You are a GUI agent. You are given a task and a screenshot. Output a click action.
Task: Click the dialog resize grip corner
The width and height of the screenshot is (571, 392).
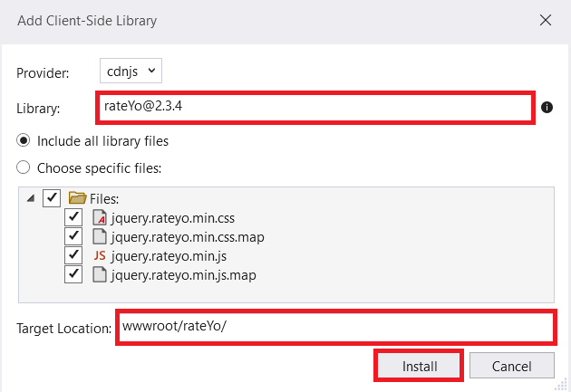(x=561, y=384)
